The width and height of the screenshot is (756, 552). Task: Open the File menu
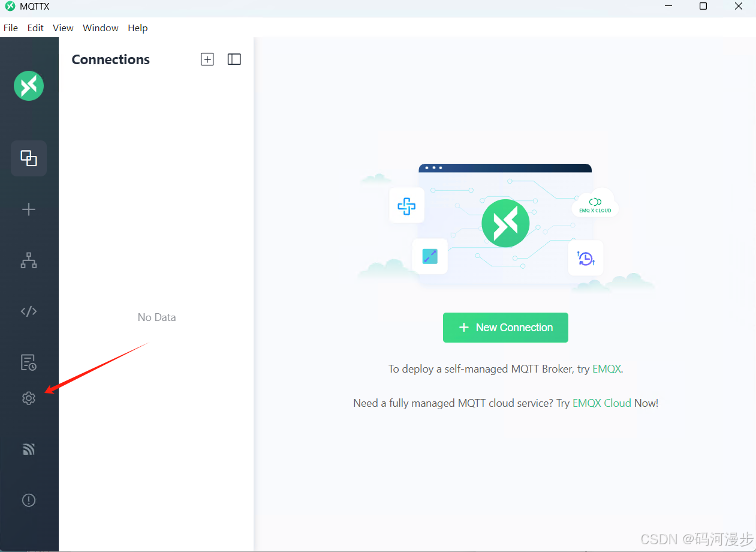pos(11,28)
